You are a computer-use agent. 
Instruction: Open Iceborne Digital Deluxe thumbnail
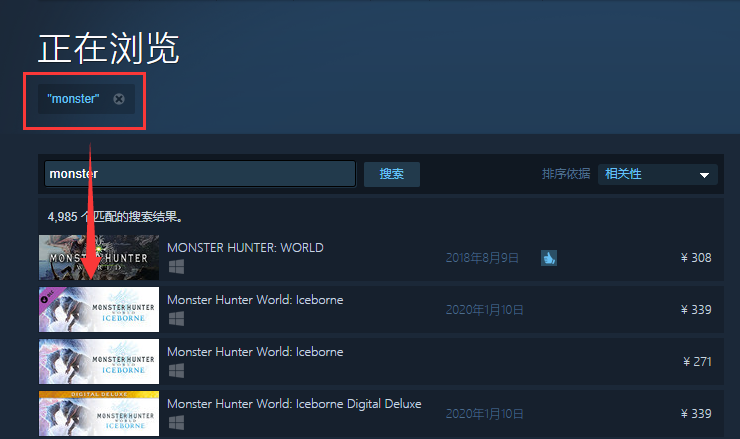pos(99,414)
